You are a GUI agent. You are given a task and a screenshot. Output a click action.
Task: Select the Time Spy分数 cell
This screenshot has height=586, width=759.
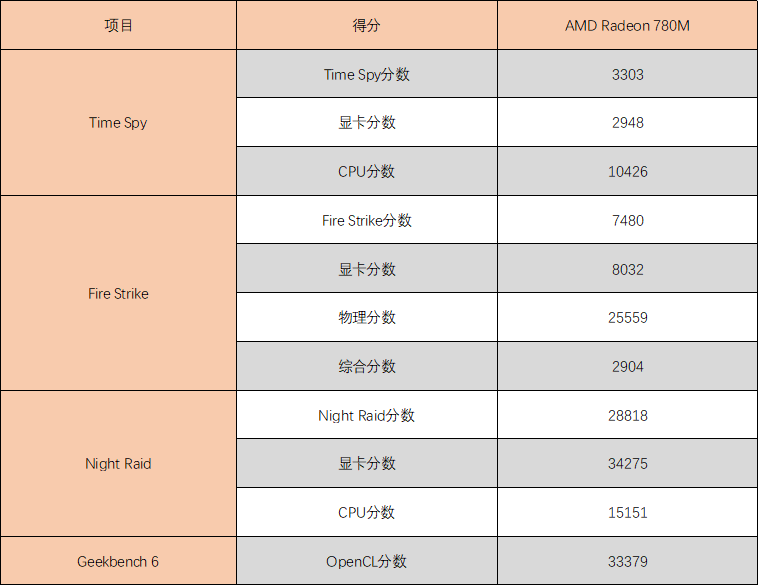pos(367,74)
